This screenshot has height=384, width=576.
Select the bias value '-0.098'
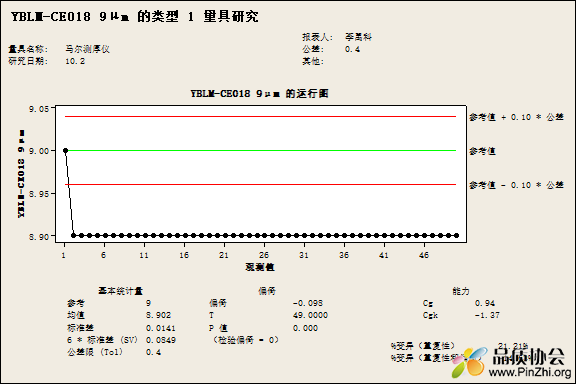pos(308,303)
